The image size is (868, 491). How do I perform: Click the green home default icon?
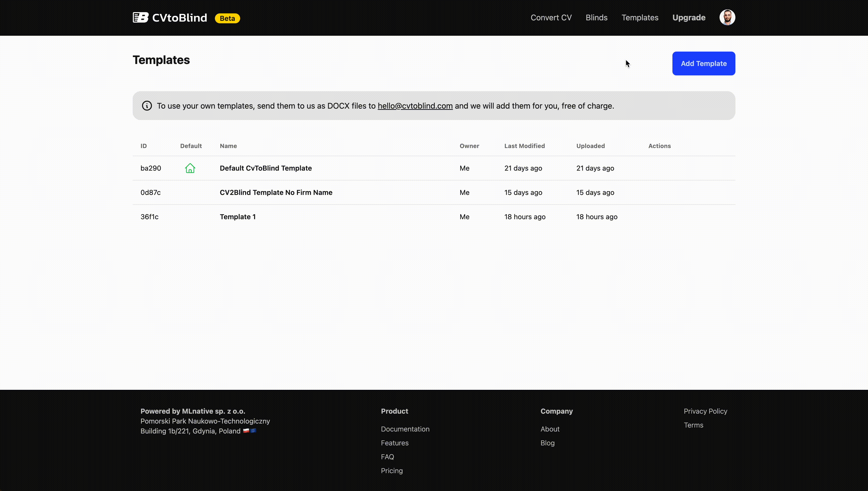(190, 168)
